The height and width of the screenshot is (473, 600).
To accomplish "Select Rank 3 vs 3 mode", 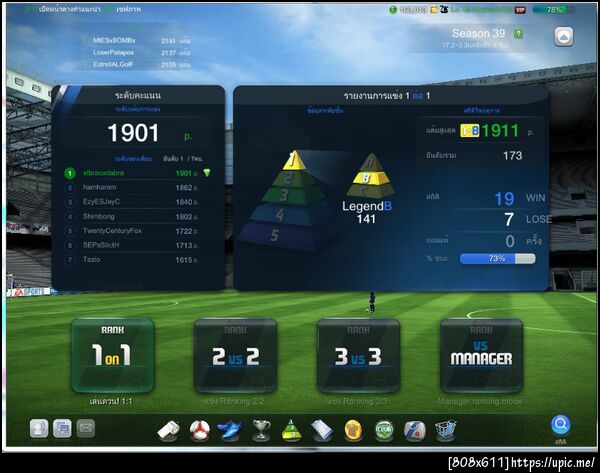I will (359, 355).
